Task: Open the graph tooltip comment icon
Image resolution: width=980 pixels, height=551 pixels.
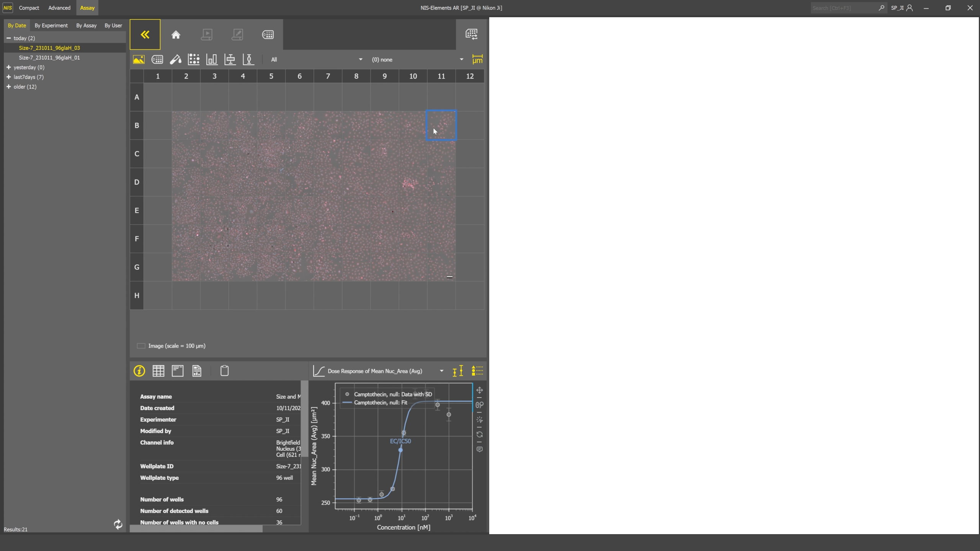Action: pyautogui.click(x=480, y=449)
